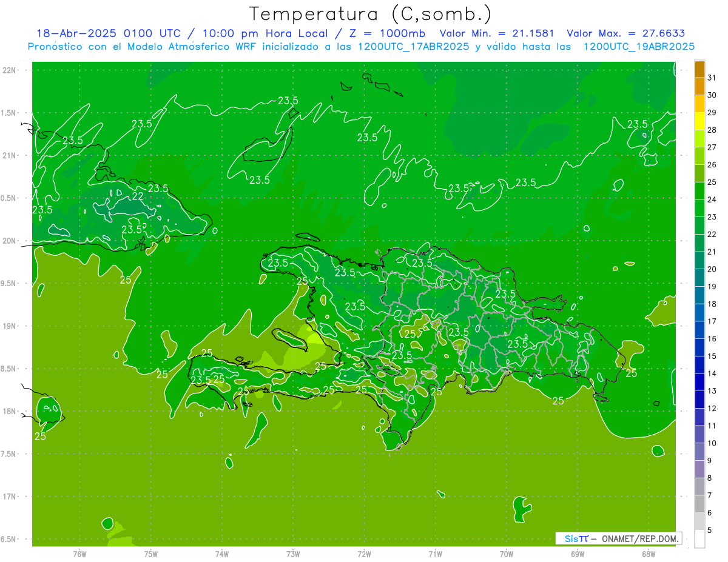Click the colorbar label '30'

pos(712,95)
